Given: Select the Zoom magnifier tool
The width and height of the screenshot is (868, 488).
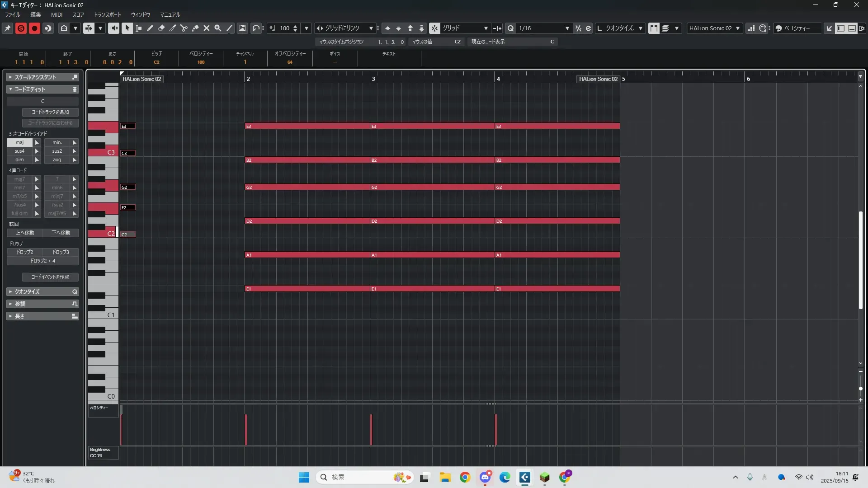Looking at the screenshot, I should (x=218, y=28).
